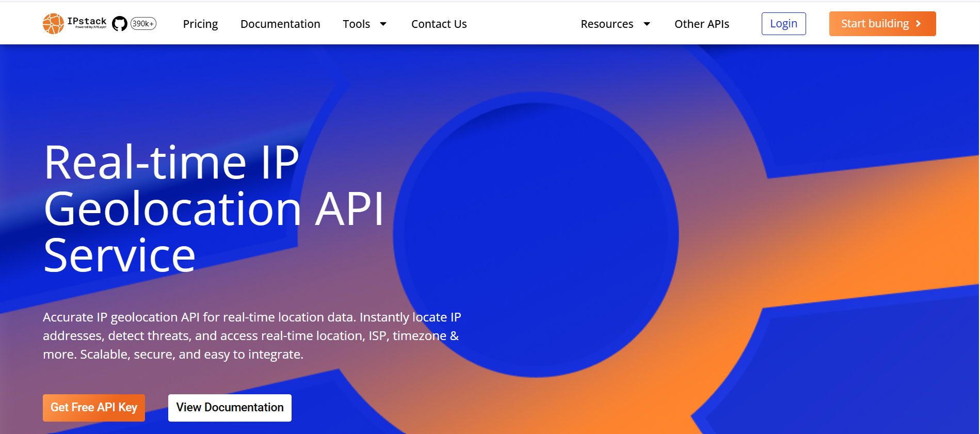The height and width of the screenshot is (434, 980).
Task: Open the GitHub icon link
Action: [x=120, y=24]
